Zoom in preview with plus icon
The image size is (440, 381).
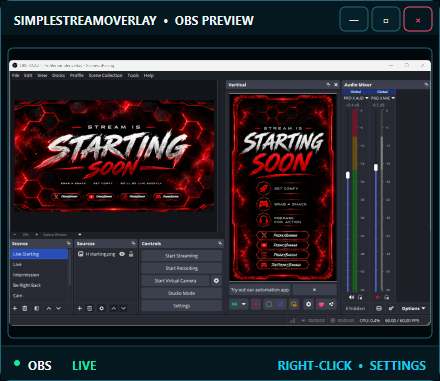[37, 234]
